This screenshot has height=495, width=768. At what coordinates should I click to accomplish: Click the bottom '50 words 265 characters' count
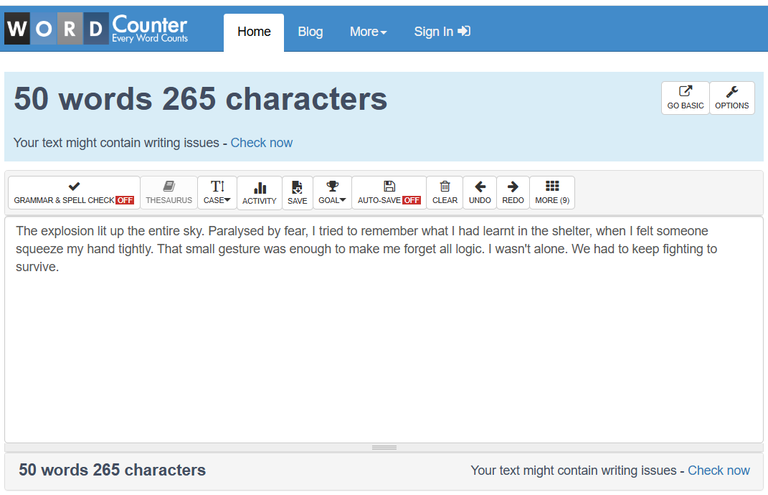(x=112, y=470)
